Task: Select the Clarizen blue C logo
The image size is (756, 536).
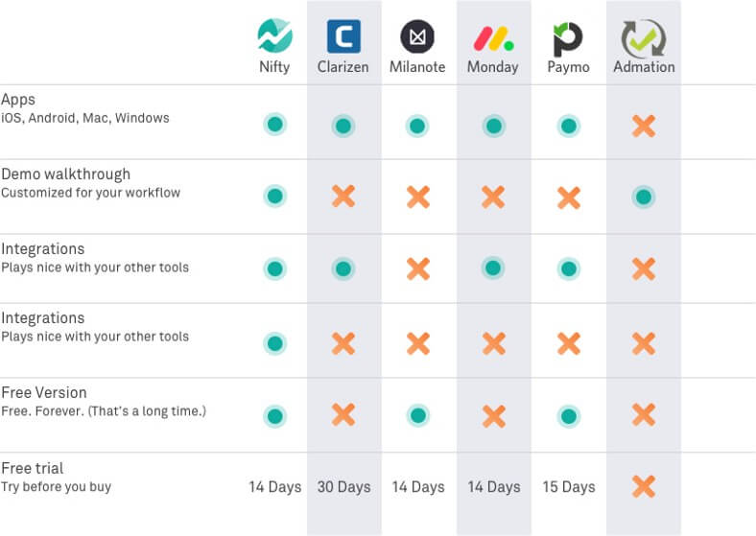Action: click(343, 36)
